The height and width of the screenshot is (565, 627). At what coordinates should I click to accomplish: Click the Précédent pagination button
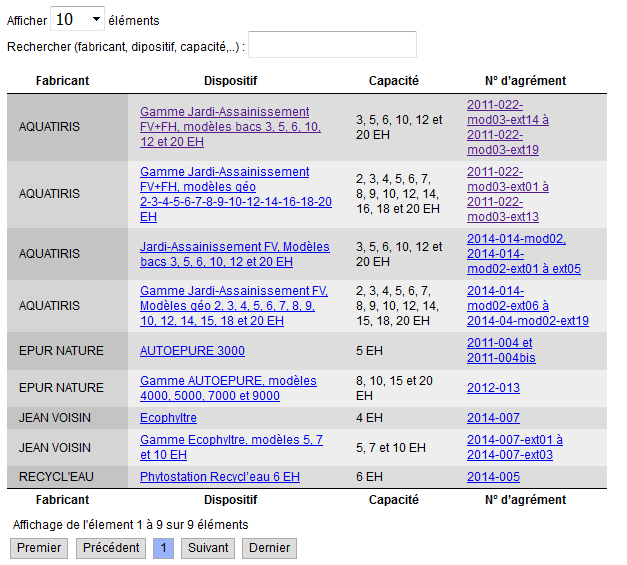click(111, 548)
